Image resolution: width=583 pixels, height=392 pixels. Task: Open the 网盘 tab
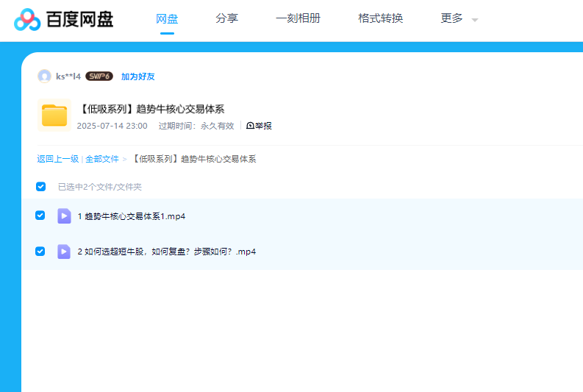167,18
